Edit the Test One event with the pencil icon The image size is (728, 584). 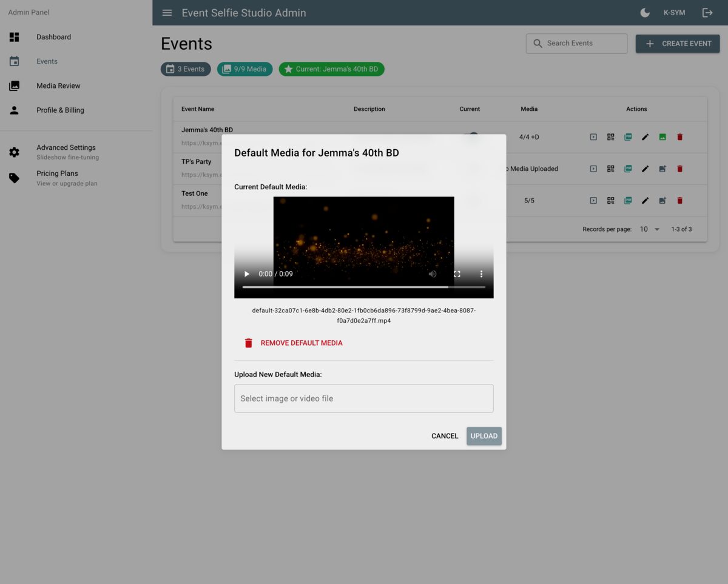point(645,200)
